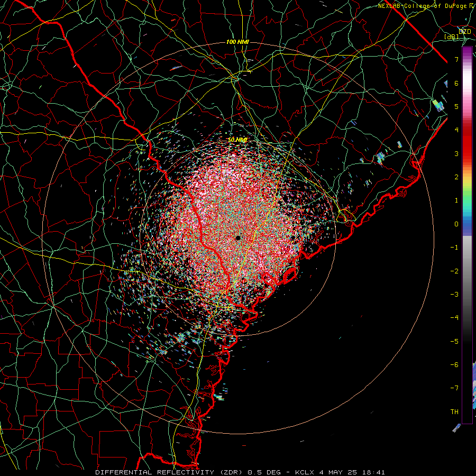Click the 2 value on color scale
476x476 pixels.
(456, 177)
